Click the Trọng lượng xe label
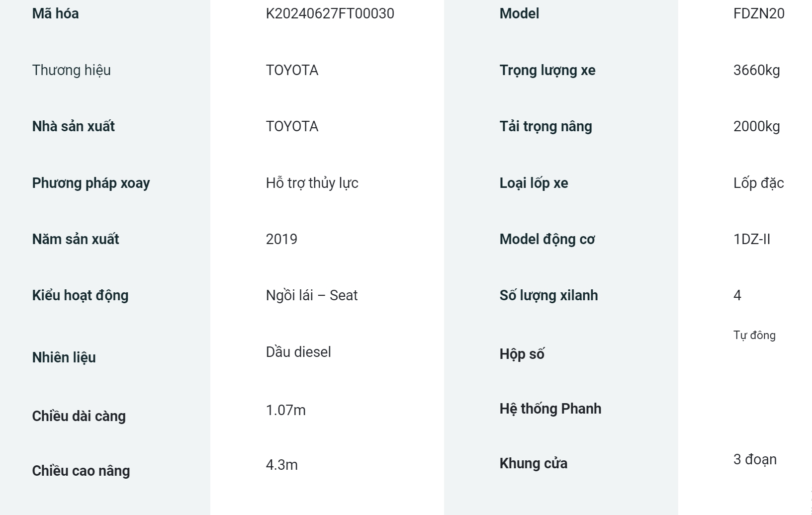 [x=547, y=71]
